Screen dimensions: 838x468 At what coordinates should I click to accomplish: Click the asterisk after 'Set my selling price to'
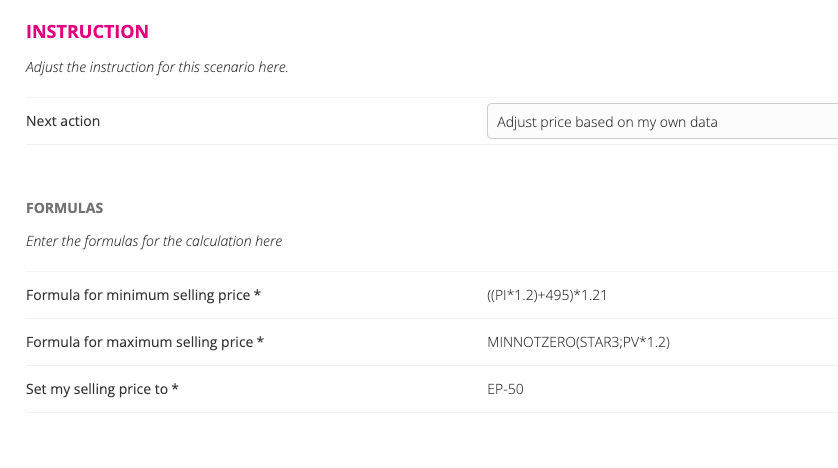175,388
